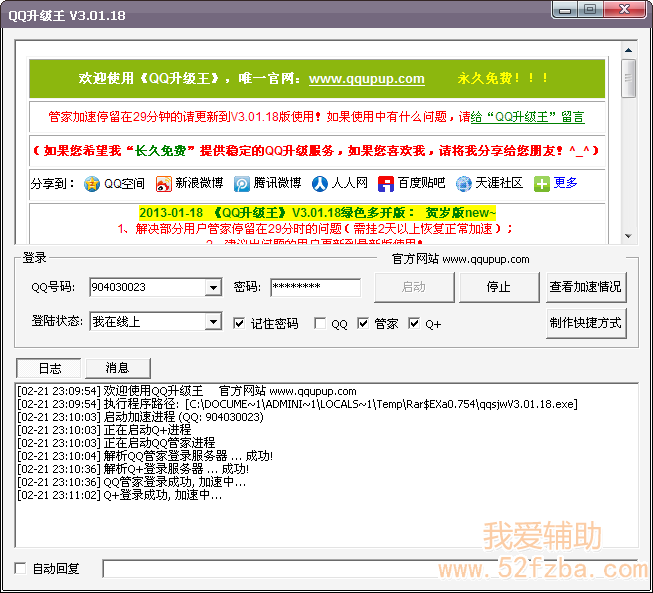Click log line '执行程序路径'
The image size is (653, 593).
(x=297, y=404)
